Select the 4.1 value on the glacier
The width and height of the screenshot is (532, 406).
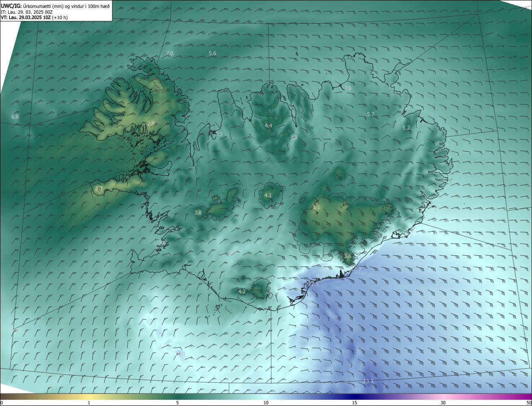tap(268, 195)
